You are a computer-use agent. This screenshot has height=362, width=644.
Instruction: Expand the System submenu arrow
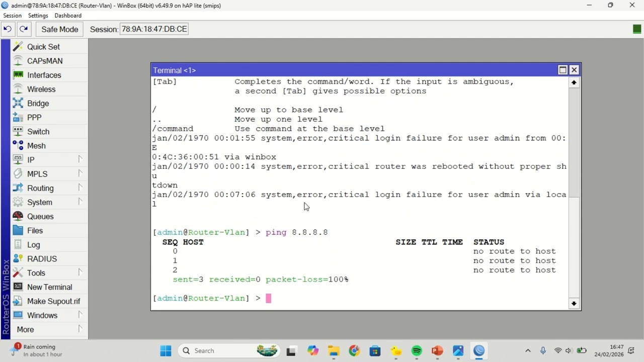coord(80,202)
